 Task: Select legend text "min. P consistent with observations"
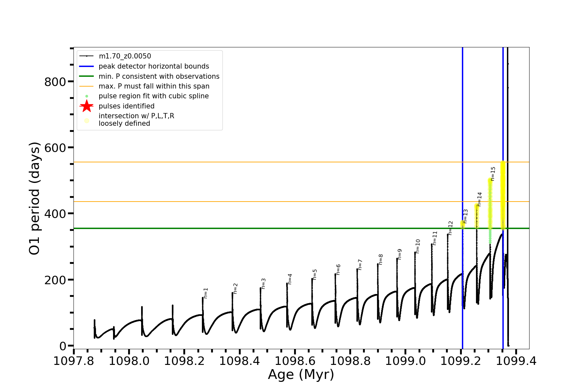pos(159,76)
